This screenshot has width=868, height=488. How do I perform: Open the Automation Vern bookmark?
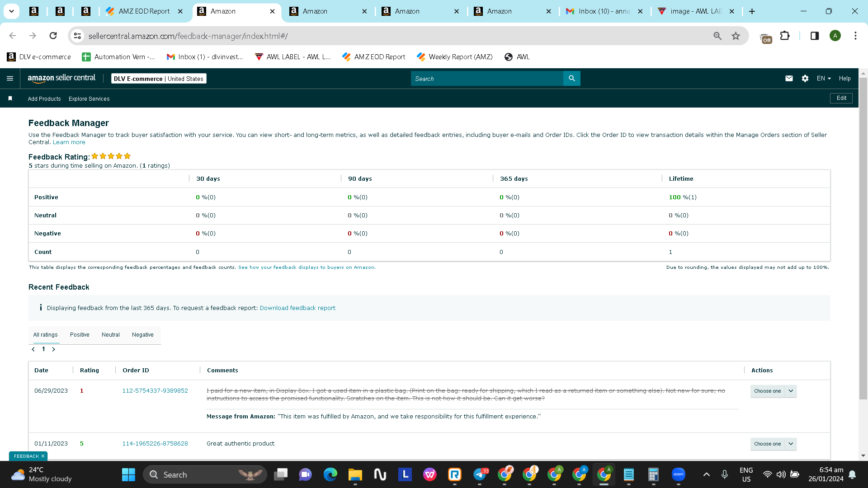pos(118,57)
